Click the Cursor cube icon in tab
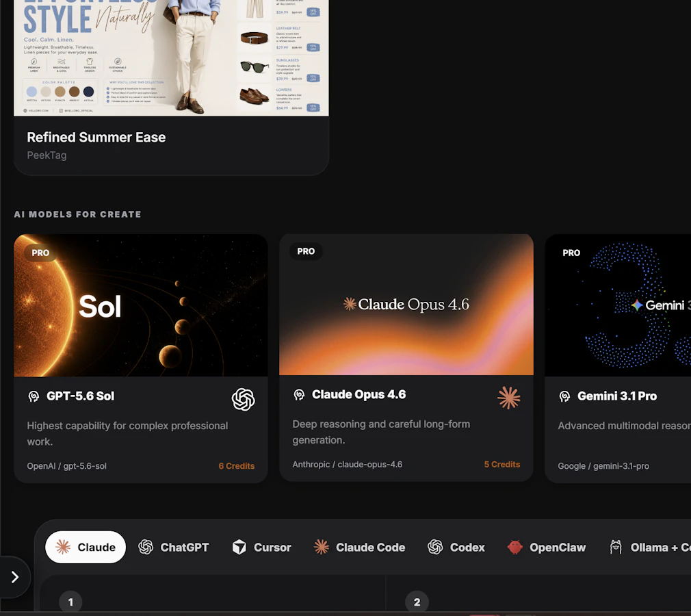Screen dimensions: 691x616 tap(239, 547)
